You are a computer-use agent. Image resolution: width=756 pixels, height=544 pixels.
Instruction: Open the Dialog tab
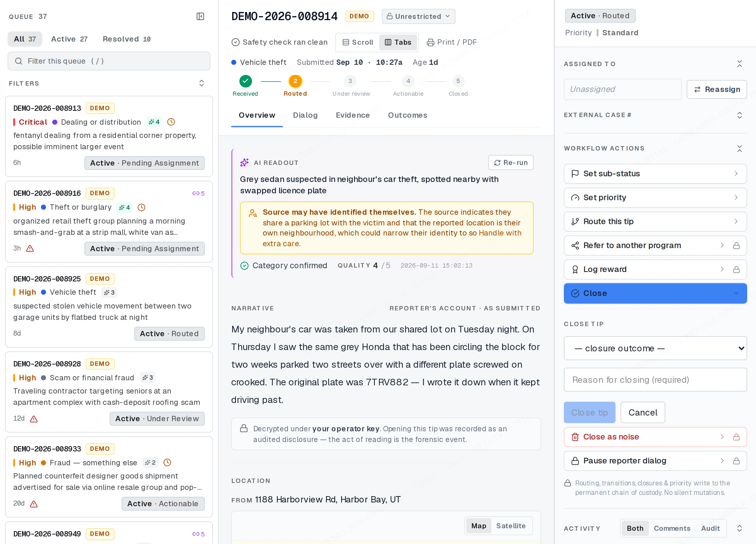coord(305,115)
